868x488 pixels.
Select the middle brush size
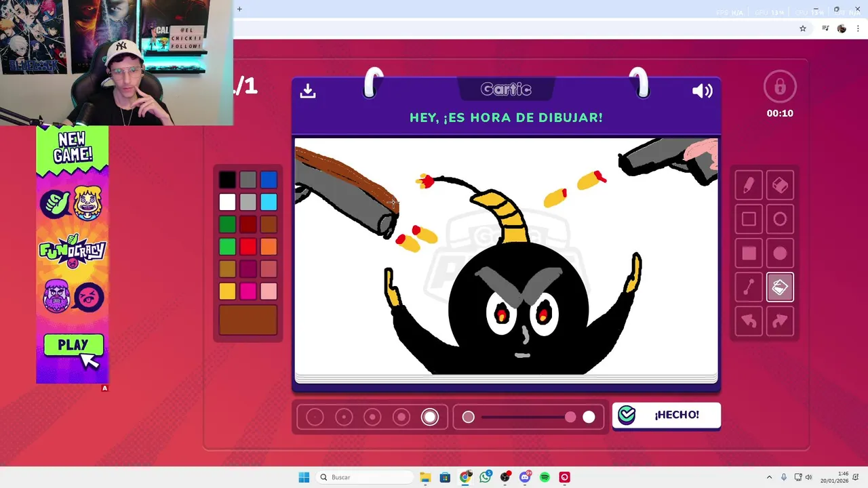pos(372,417)
